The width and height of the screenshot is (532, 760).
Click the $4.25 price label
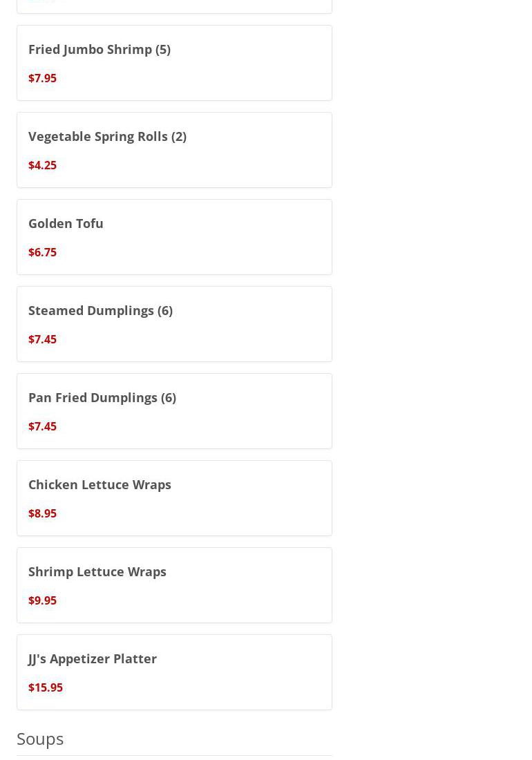click(x=43, y=165)
